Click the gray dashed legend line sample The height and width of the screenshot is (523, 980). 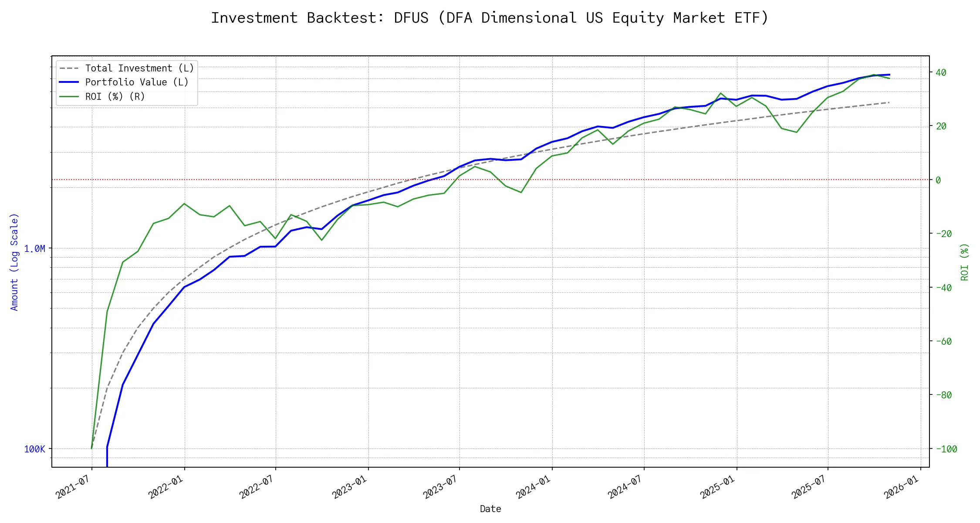point(69,68)
